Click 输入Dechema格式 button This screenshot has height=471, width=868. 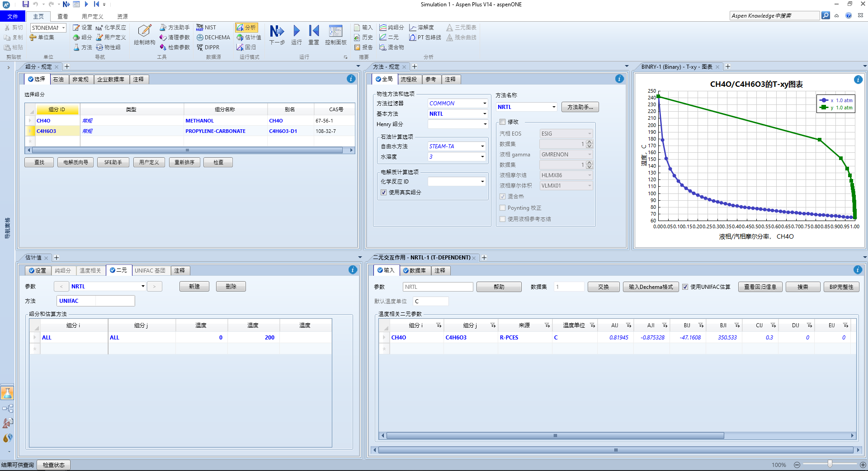(651, 287)
